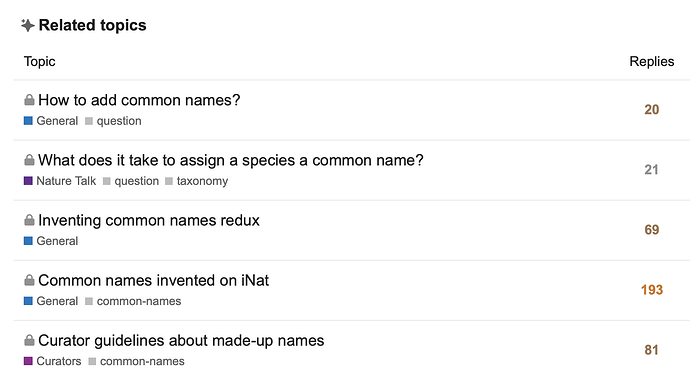Open topic 'How to add common names?'

139,100
